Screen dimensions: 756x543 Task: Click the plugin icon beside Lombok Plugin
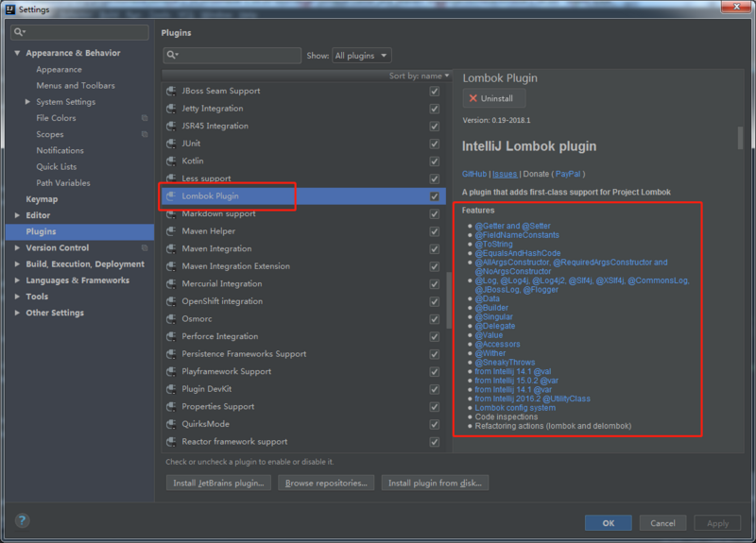point(171,196)
